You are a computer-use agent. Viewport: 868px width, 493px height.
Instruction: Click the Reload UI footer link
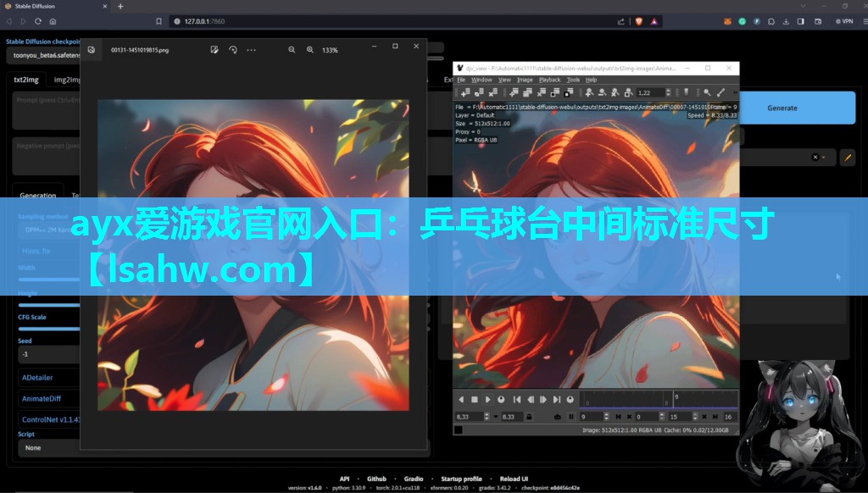(514, 479)
